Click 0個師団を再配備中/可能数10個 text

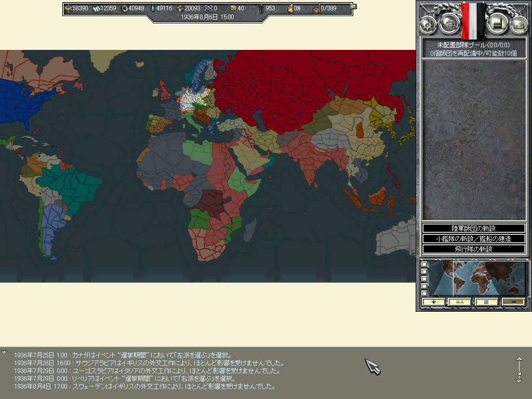click(473, 54)
